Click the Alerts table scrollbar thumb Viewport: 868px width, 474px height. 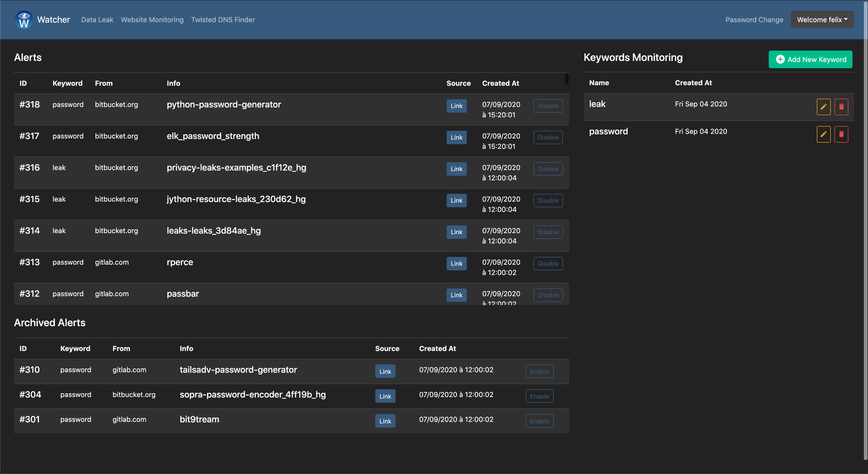click(566, 79)
